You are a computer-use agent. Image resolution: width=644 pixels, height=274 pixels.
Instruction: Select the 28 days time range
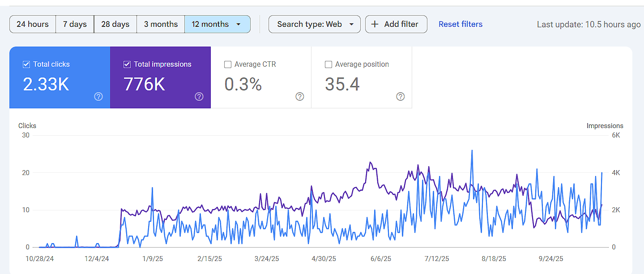pos(115,24)
